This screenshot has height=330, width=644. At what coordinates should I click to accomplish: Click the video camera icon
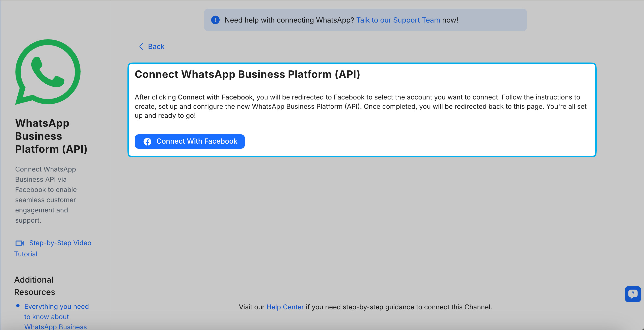pyautogui.click(x=20, y=243)
